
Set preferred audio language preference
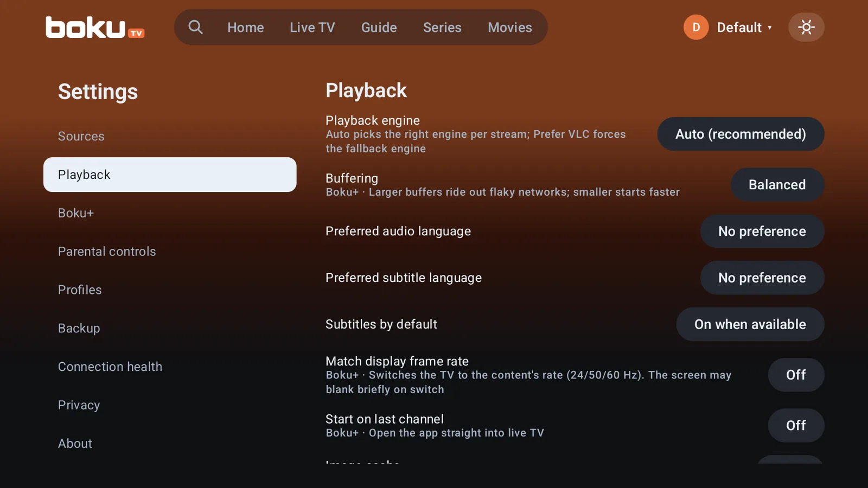(x=762, y=232)
